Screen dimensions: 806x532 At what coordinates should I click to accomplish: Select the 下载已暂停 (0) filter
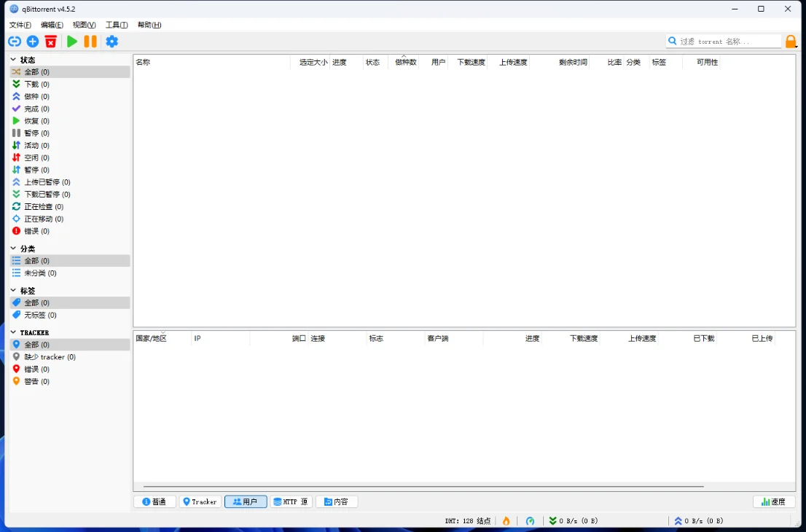70,195
